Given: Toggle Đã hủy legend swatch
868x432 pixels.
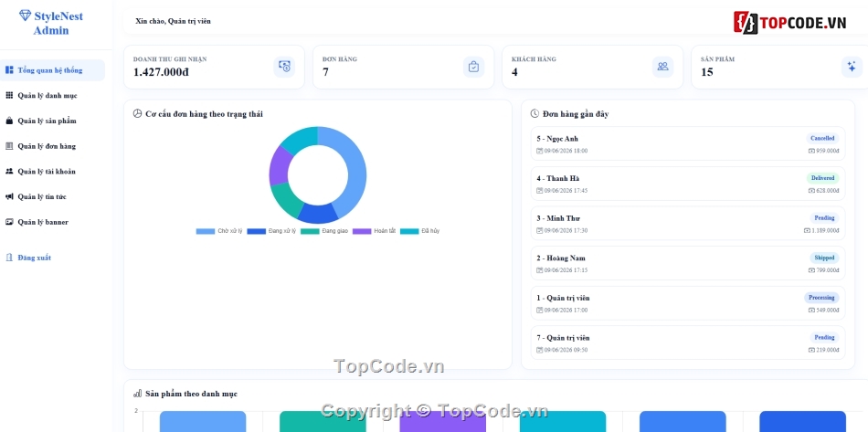Looking at the screenshot, I should click(409, 231).
